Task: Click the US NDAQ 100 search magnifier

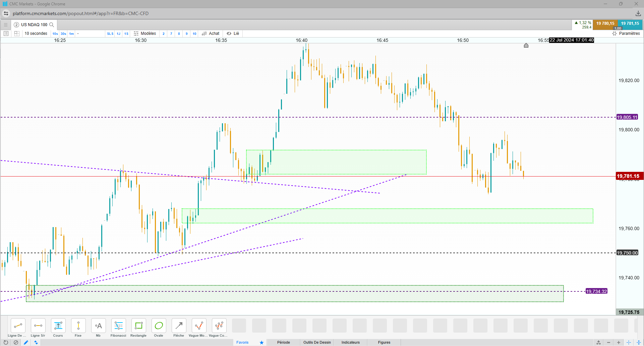Action: click(52, 25)
